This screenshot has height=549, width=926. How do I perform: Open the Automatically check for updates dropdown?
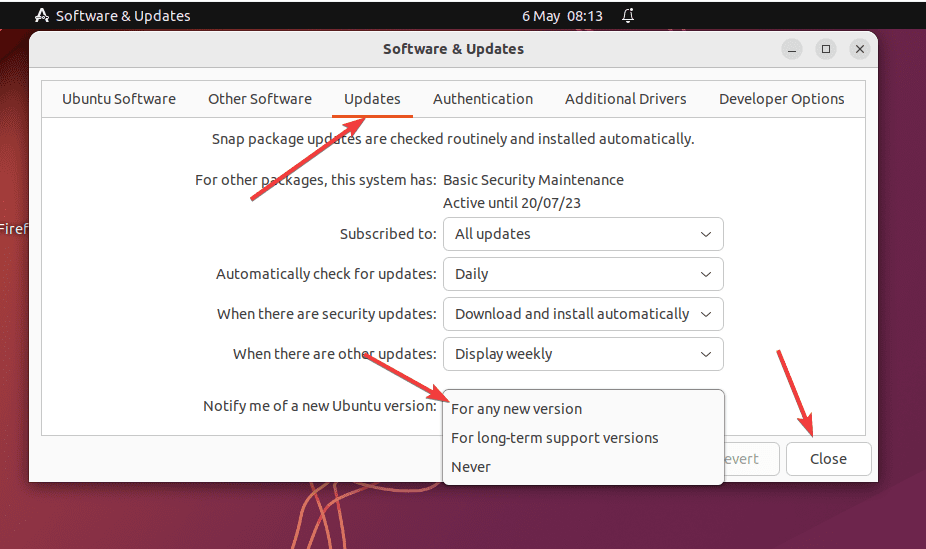[x=583, y=274]
